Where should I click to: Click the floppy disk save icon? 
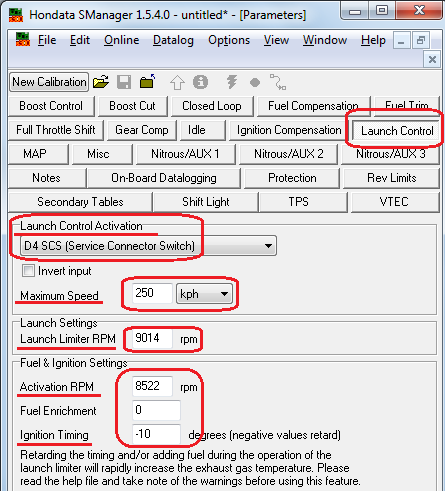coord(124,82)
